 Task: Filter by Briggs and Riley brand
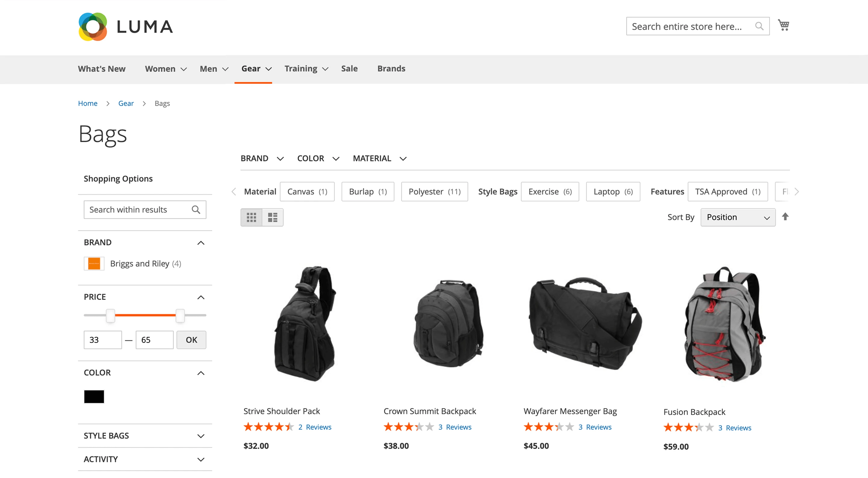click(x=140, y=264)
